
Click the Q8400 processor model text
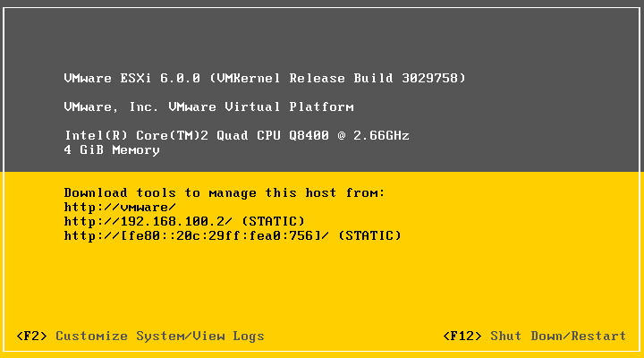click(x=309, y=135)
